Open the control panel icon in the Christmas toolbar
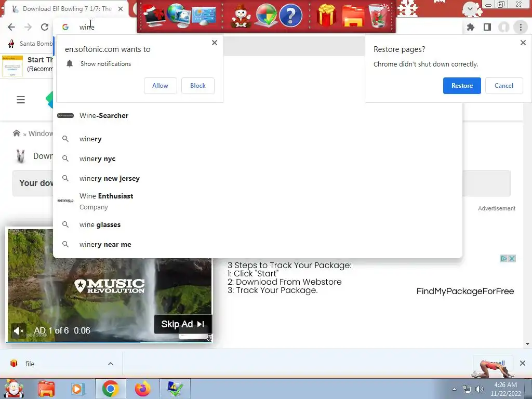This screenshot has width=532, height=399. pos(204,16)
